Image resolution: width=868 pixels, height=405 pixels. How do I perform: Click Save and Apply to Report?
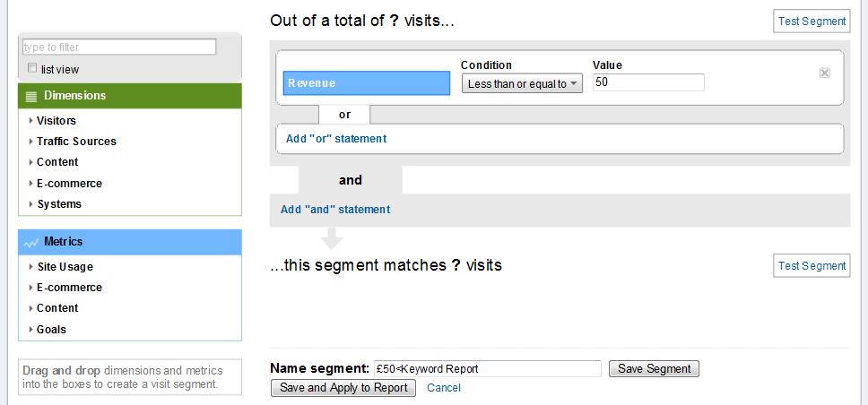[x=343, y=388]
